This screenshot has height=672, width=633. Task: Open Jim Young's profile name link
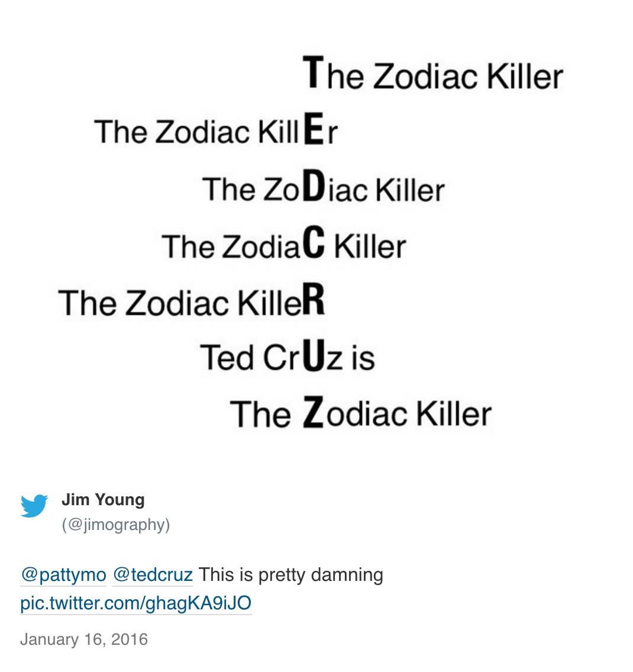(x=103, y=500)
